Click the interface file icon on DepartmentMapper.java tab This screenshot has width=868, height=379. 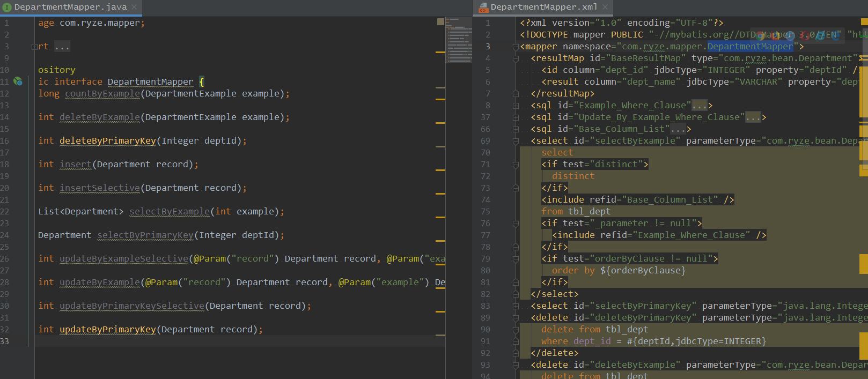click(7, 8)
